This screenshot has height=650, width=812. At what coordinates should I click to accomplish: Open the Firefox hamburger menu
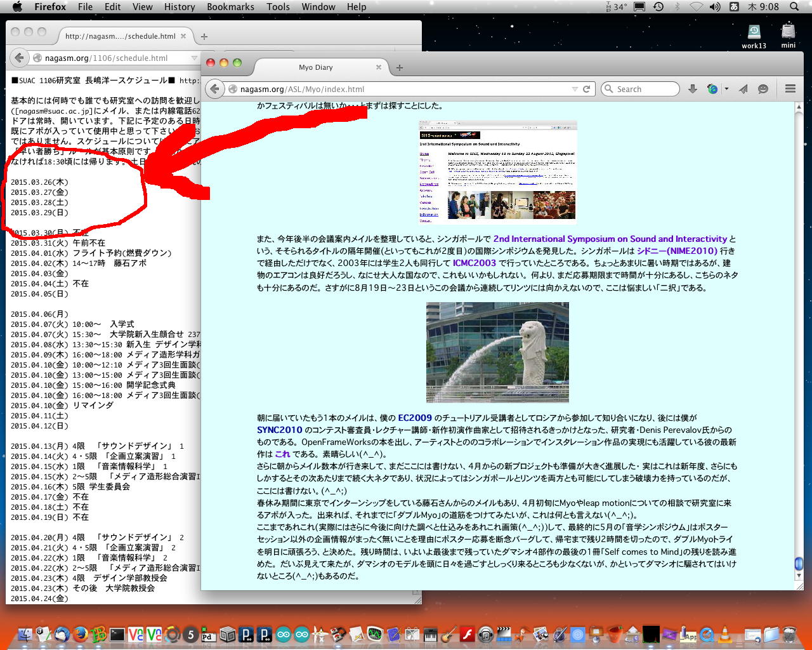tap(790, 89)
